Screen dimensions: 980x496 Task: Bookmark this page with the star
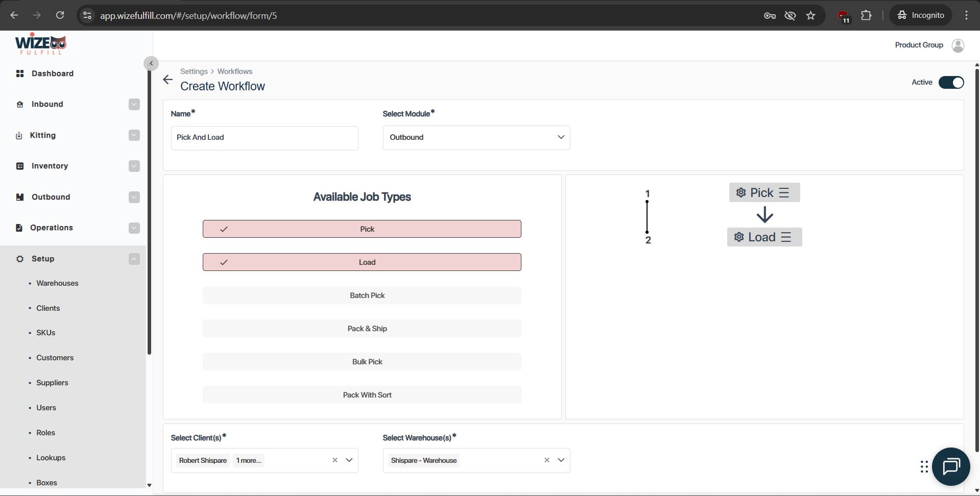point(811,15)
